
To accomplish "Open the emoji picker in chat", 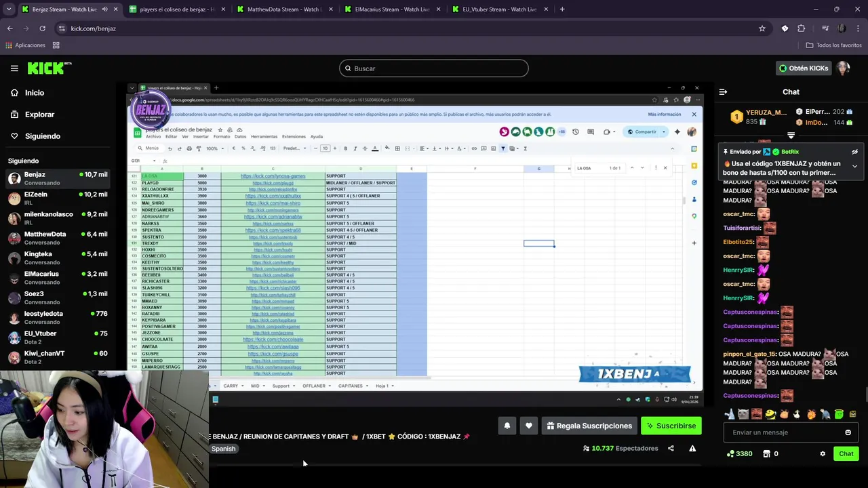I will [x=848, y=432].
